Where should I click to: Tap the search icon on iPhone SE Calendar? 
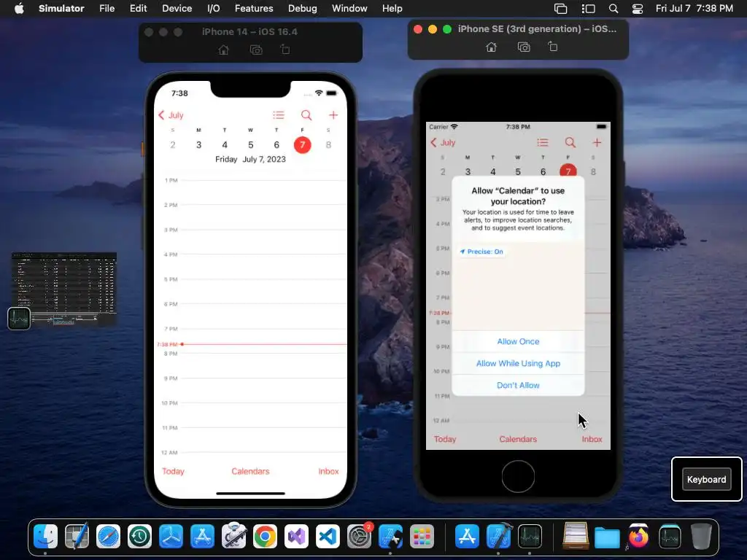tap(570, 142)
